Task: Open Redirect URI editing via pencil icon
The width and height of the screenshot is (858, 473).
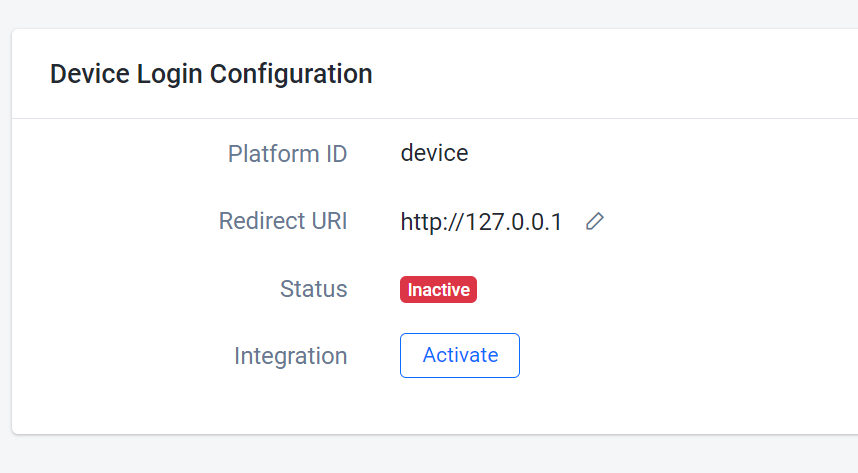Action: (595, 221)
